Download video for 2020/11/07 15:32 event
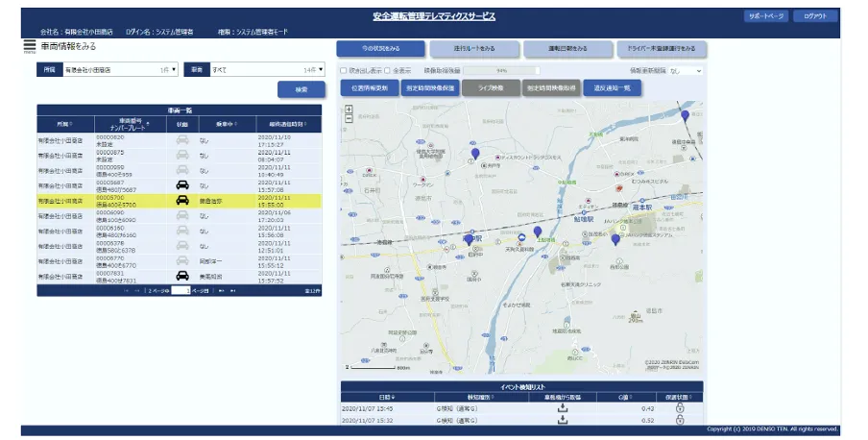This screenshot has height=440, width=868. pyautogui.click(x=563, y=420)
